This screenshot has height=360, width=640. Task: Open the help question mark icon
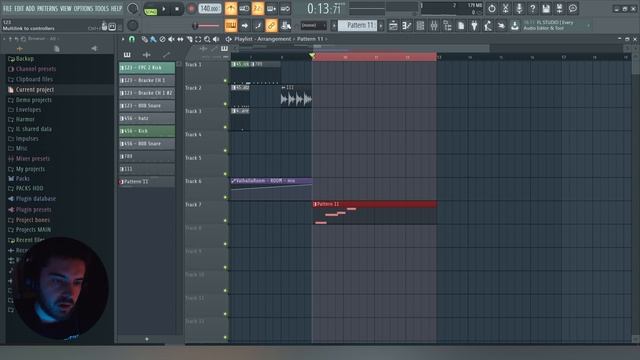532,9
